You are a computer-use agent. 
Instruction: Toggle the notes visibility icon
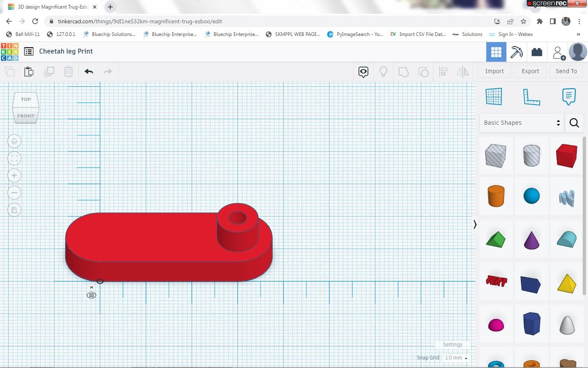363,72
